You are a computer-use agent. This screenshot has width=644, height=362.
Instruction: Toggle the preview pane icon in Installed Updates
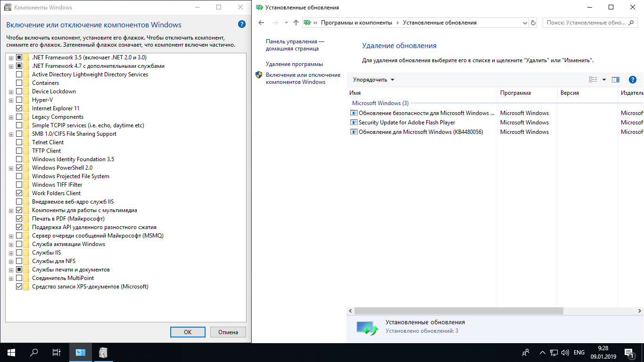615,80
